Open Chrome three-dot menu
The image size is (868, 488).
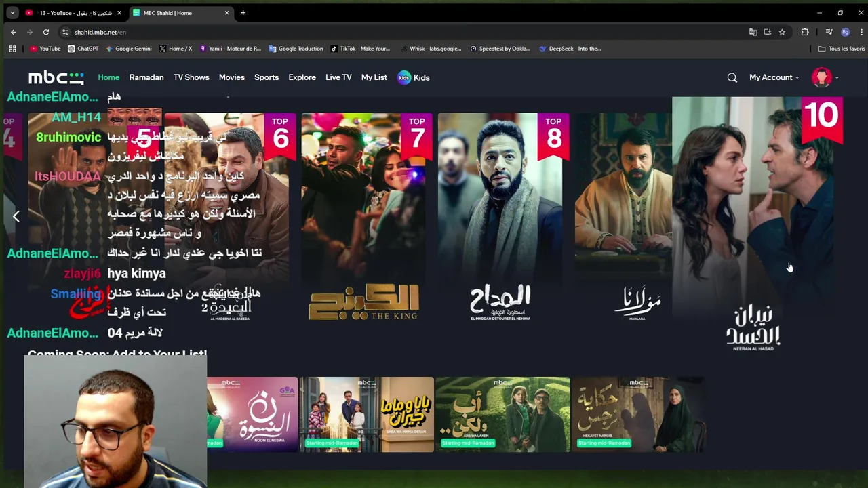coord(861,32)
